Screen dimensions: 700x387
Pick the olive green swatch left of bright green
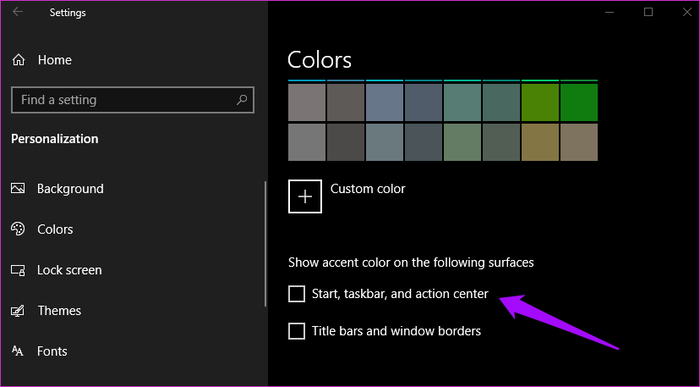click(x=540, y=102)
